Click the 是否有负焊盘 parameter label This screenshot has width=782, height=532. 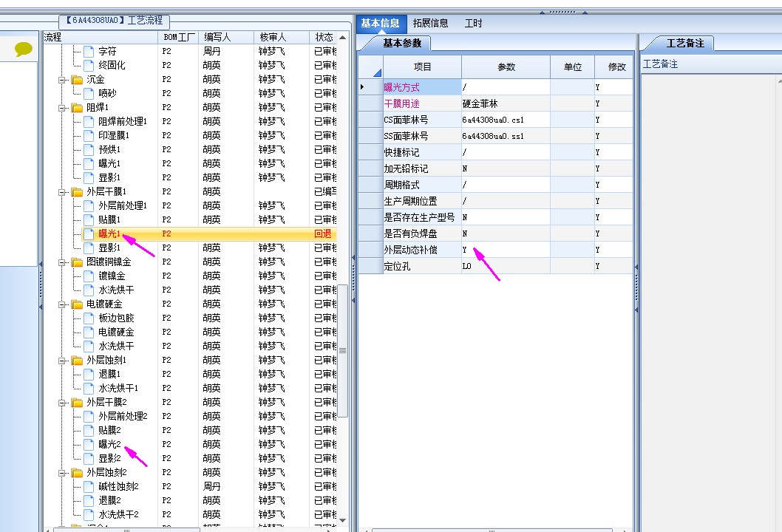[410, 233]
